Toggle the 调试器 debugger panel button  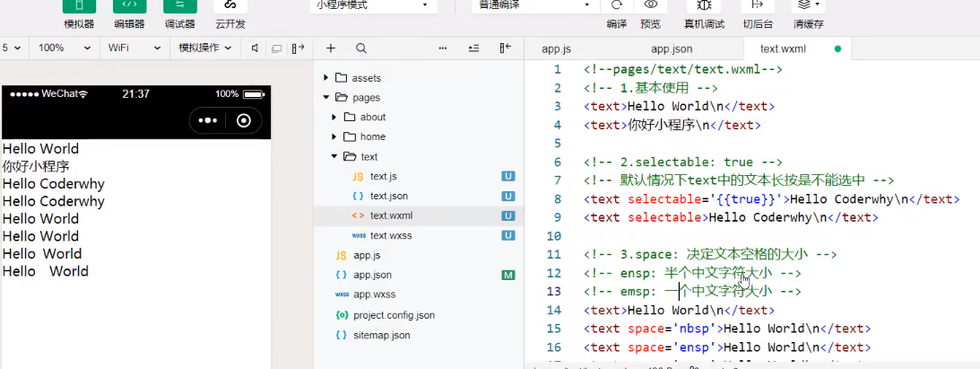click(180, 6)
